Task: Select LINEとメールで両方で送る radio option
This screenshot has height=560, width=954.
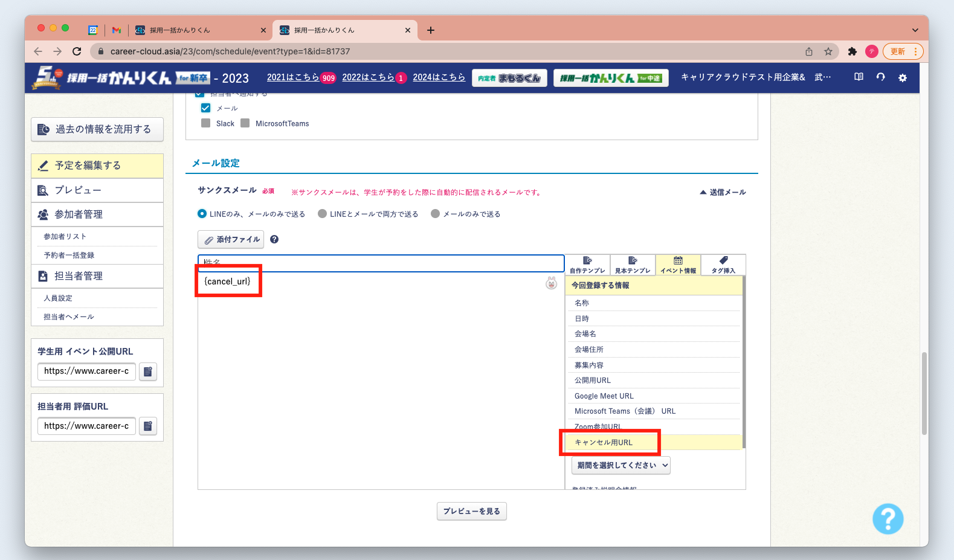Action: coord(323,214)
